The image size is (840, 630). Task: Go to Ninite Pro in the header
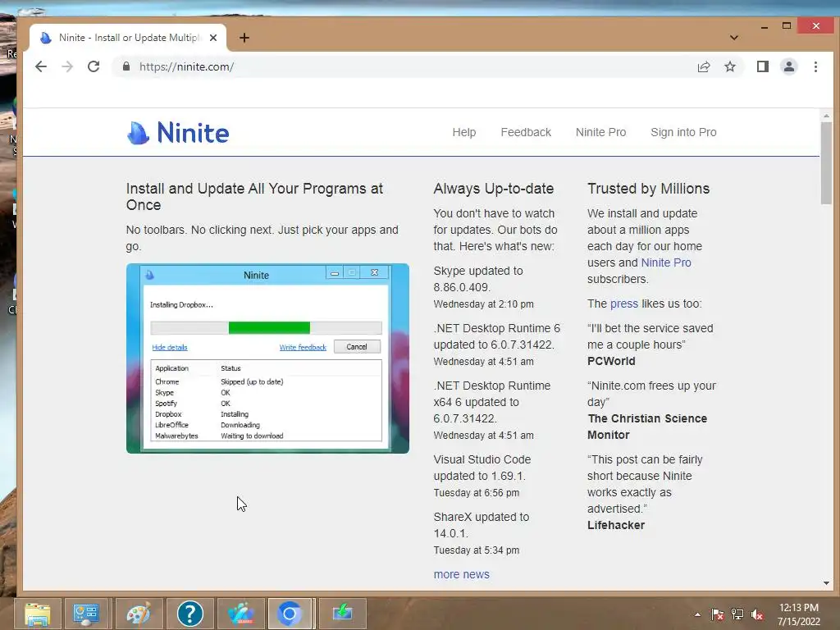pyautogui.click(x=600, y=132)
